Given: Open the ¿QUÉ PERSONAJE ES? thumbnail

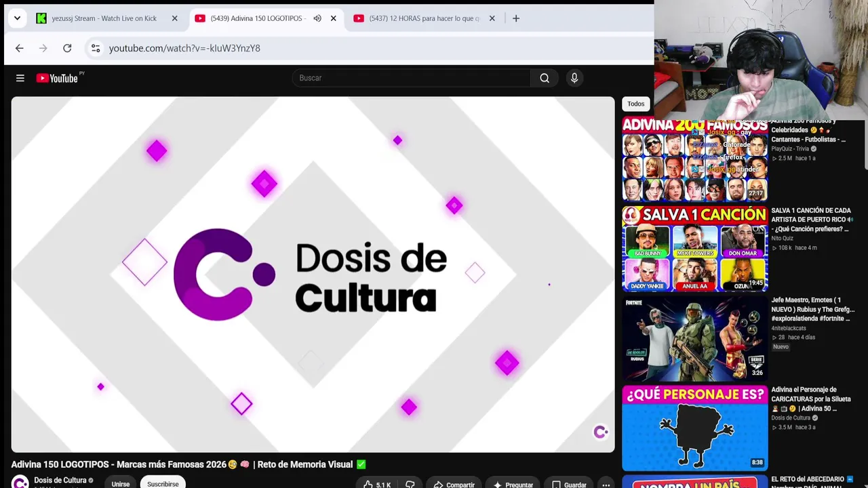Looking at the screenshot, I should (x=695, y=428).
